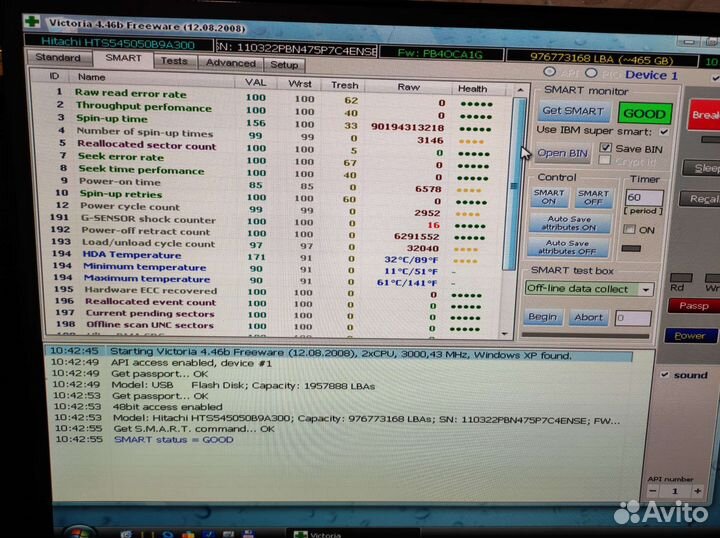This screenshot has width=720, height=538.
Task: Decrease API number with minus button
Action: point(652,491)
